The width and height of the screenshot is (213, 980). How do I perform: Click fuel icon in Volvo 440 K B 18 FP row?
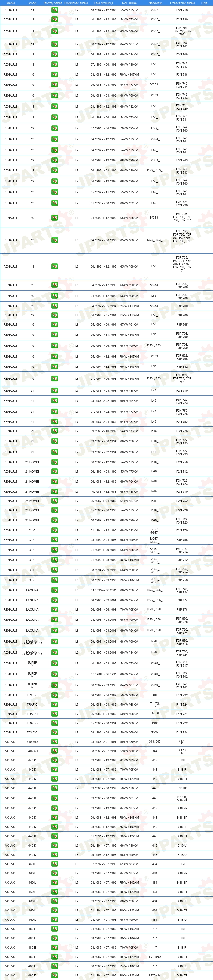click(x=55, y=827)
